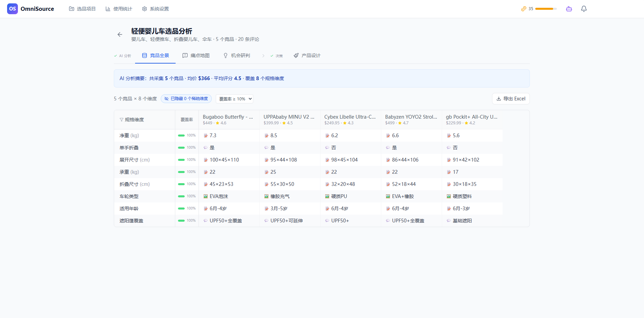Click the credits coin icon showing 35
Image resolution: width=644 pixels, height=318 pixels.
click(524, 8)
